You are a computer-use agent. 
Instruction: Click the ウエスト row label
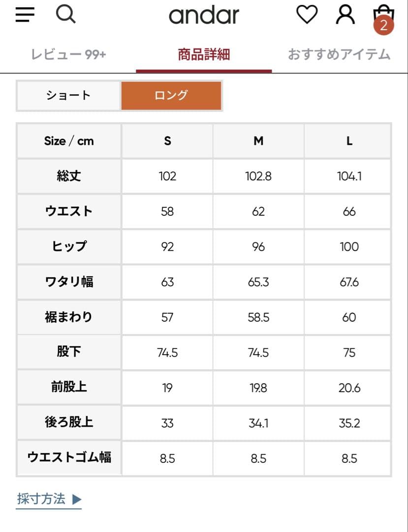[x=68, y=211]
